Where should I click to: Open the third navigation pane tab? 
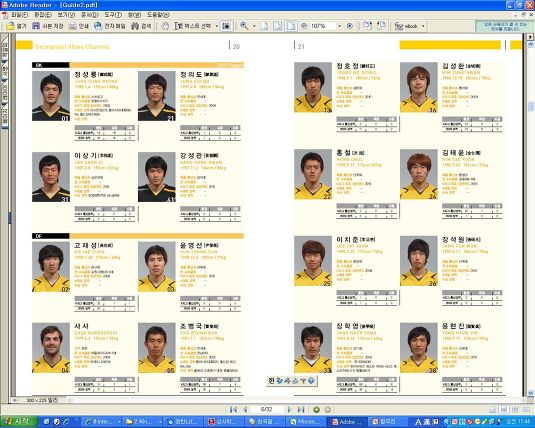[5, 92]
